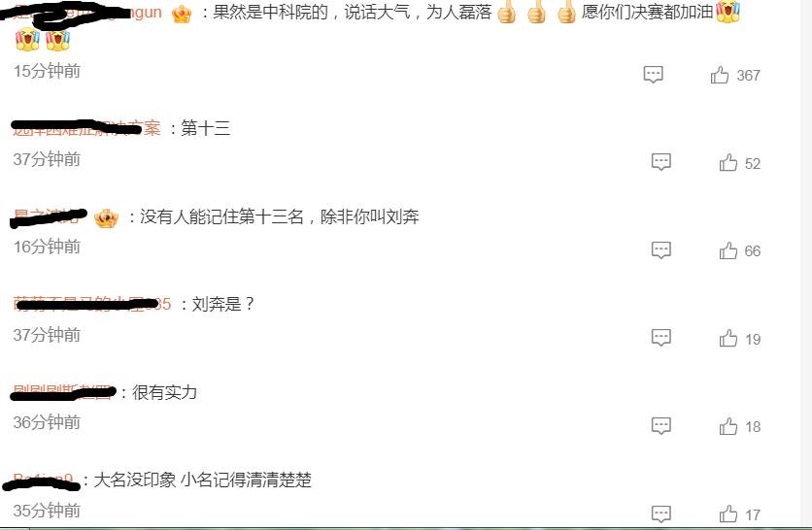Like the 刘奔是？ comment

(x=727, y=339)
